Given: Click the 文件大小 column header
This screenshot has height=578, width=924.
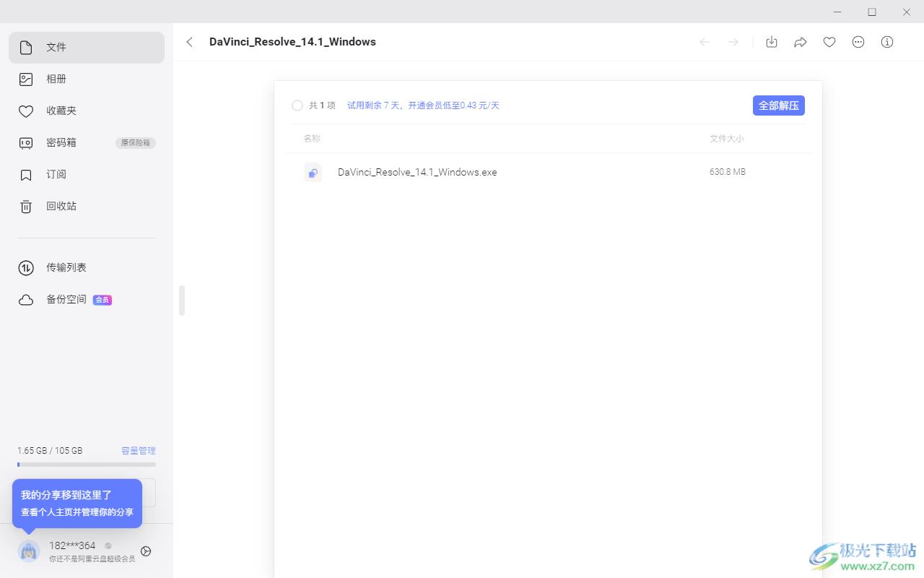Looking at the screenshot, I should [726, 139].
